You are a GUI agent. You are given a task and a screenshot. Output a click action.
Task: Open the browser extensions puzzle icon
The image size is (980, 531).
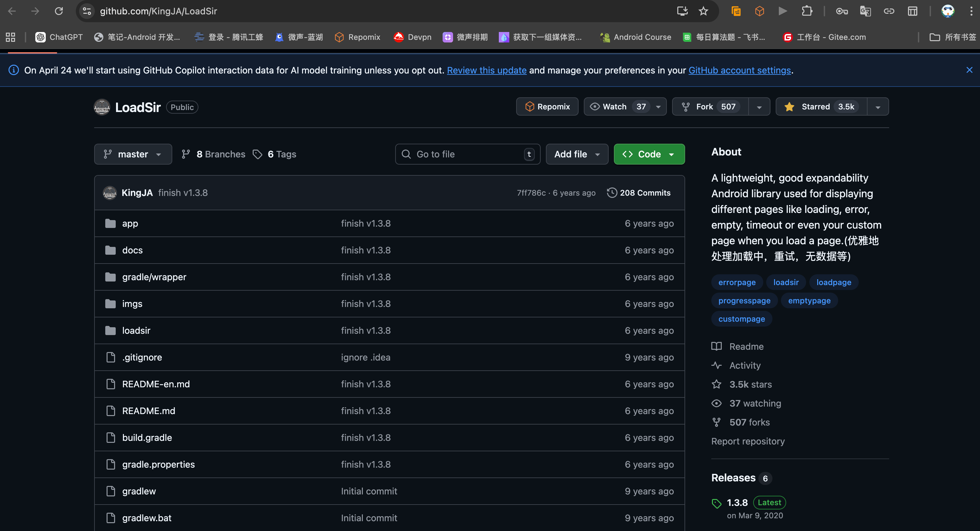pyautogui.click(x=806, y=11)
